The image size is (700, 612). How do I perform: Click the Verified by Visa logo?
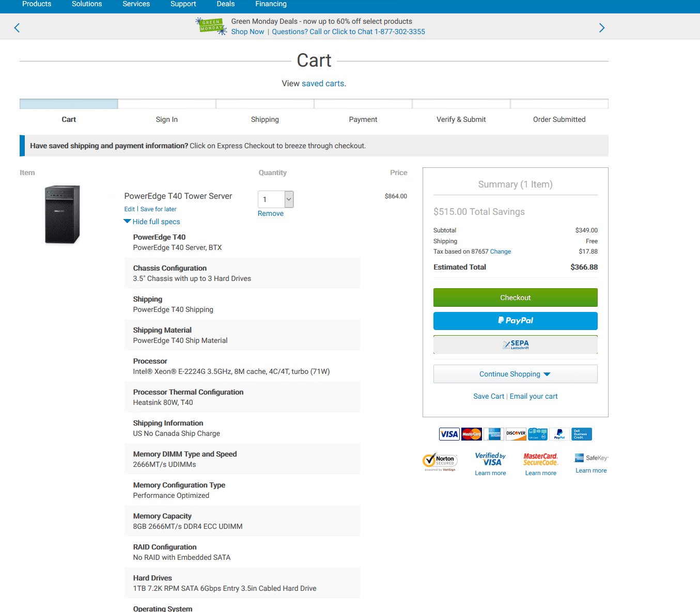(x=490, y=459)
